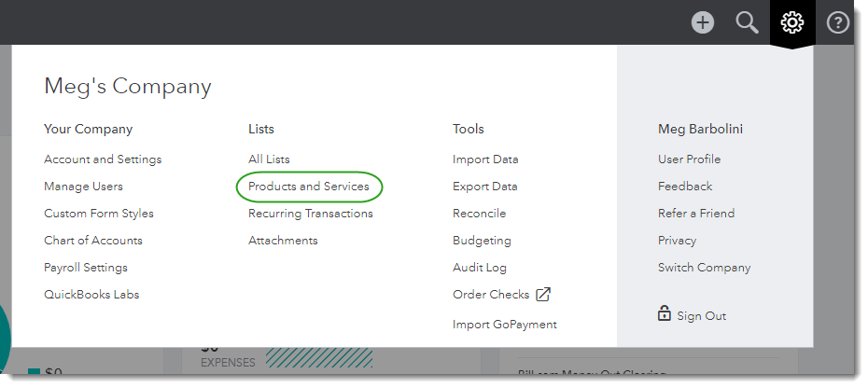868x388 pixels.
Task: Choose Export Data under Tools
Action: (x=485, y=187)
